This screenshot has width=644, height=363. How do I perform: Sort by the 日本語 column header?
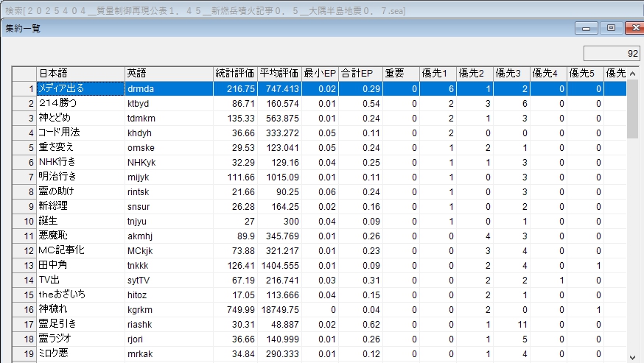[80, 74]
